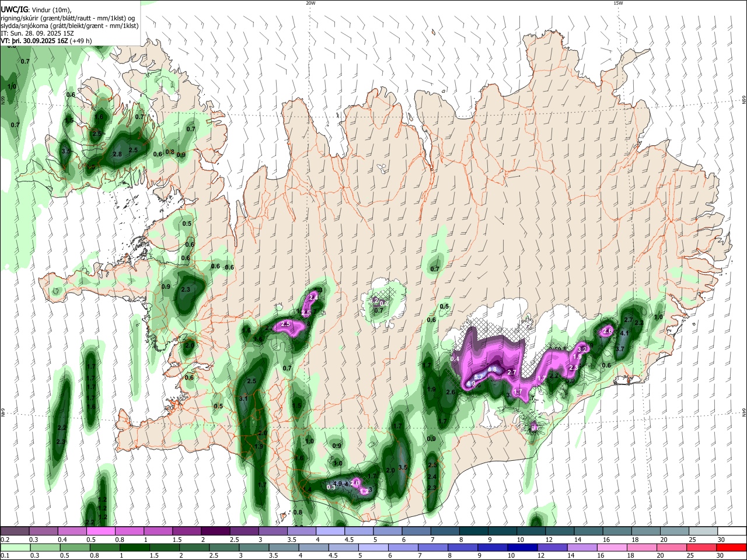
Task: Pick the deep blue swatch between 10 and 12
Action: pyautogui.click(x=522, y=547)
